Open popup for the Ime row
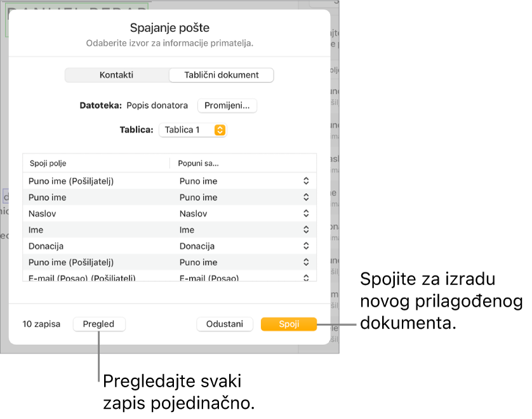The height and width of the screenshot is (419, 532). 306,230
